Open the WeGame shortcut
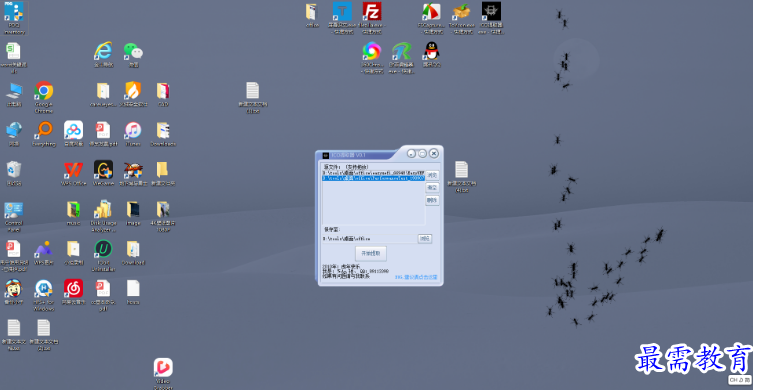Viewport: 759px width, 390px height. (x=104, y=170)
